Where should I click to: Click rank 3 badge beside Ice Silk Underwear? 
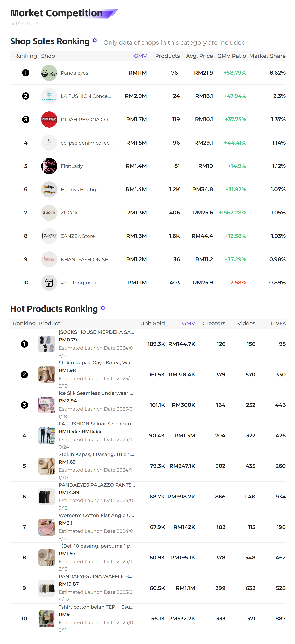tap(24, 405)
